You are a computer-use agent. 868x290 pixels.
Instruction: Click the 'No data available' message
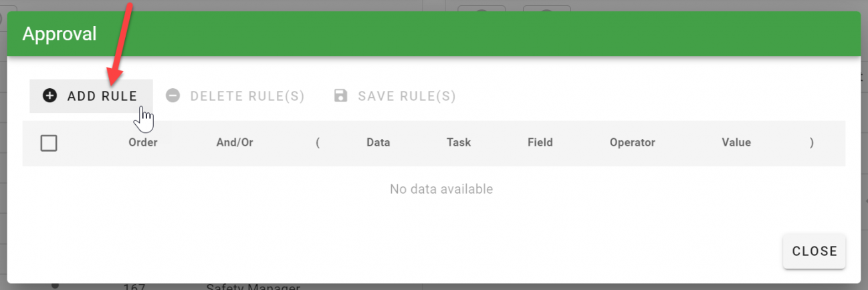click(x=441, y=189)
